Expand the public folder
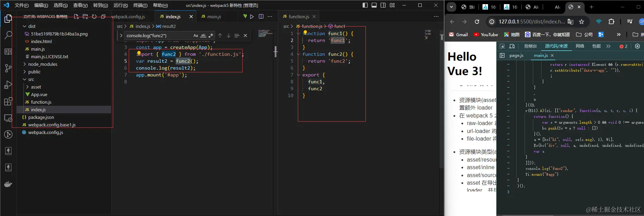Viewport: 644px width, 216px height. point(25,72)
